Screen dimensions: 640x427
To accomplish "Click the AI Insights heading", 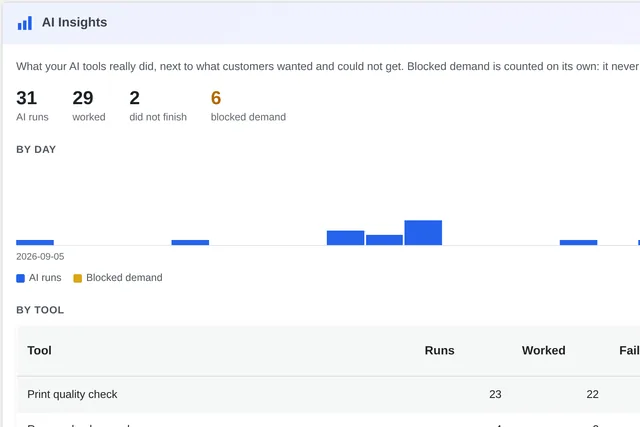I will tap(74, 22).
